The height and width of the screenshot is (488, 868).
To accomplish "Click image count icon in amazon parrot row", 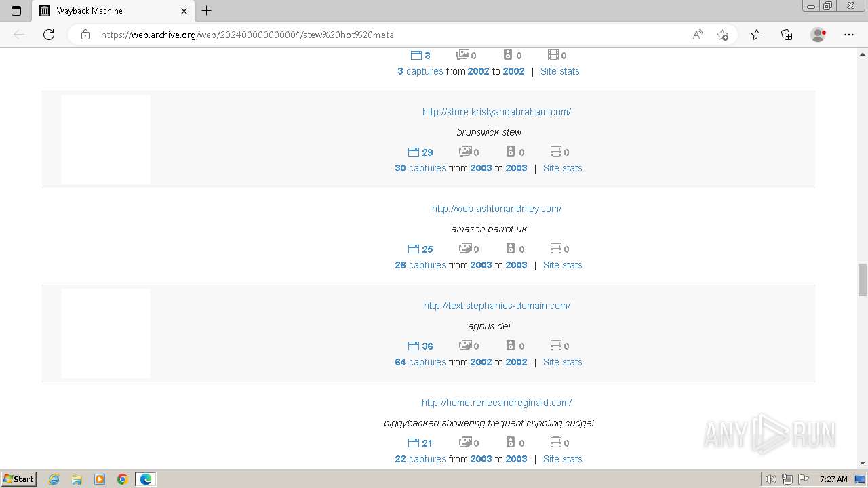I will 469,249.
